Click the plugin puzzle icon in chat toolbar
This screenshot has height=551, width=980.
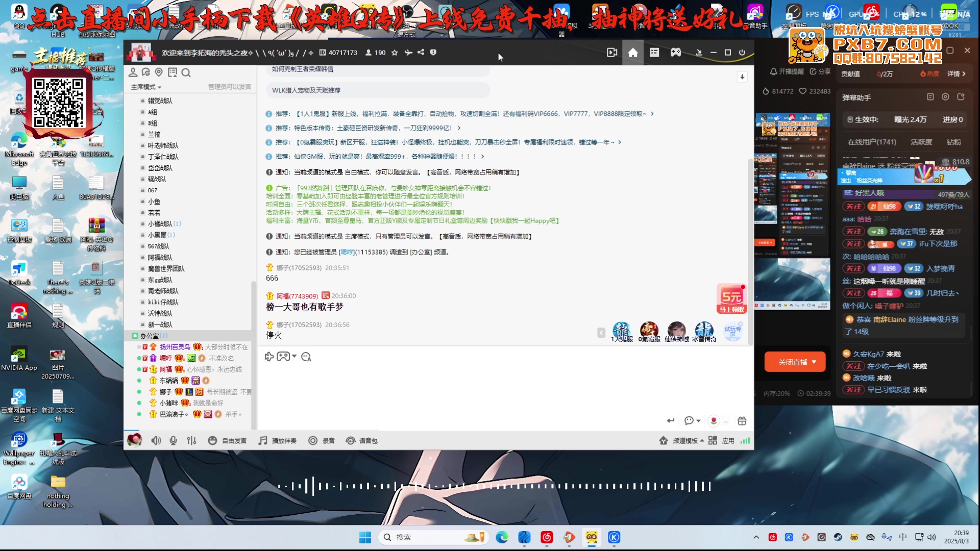(269, 357)
